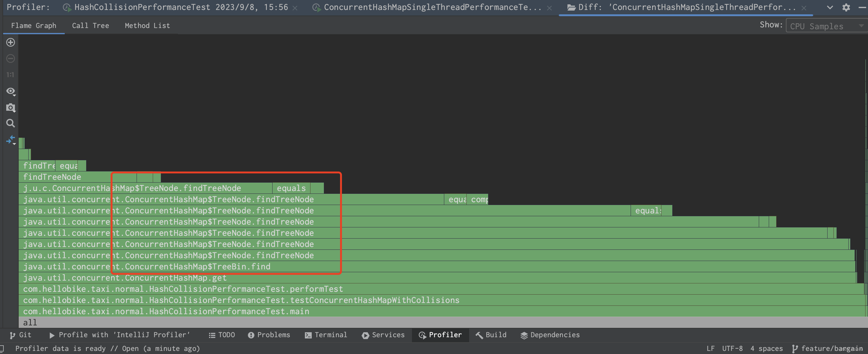Close the HashCollisionPerformanceTest profiler tab
The width and height of the screenshot is (868, 354).
pos(295,8)
